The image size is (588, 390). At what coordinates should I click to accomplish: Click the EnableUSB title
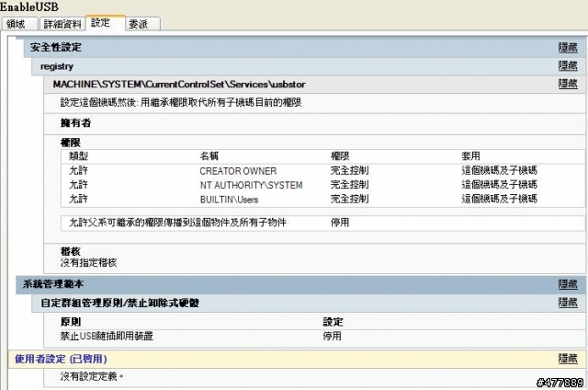pyautogui.click(x=29, y=6)
